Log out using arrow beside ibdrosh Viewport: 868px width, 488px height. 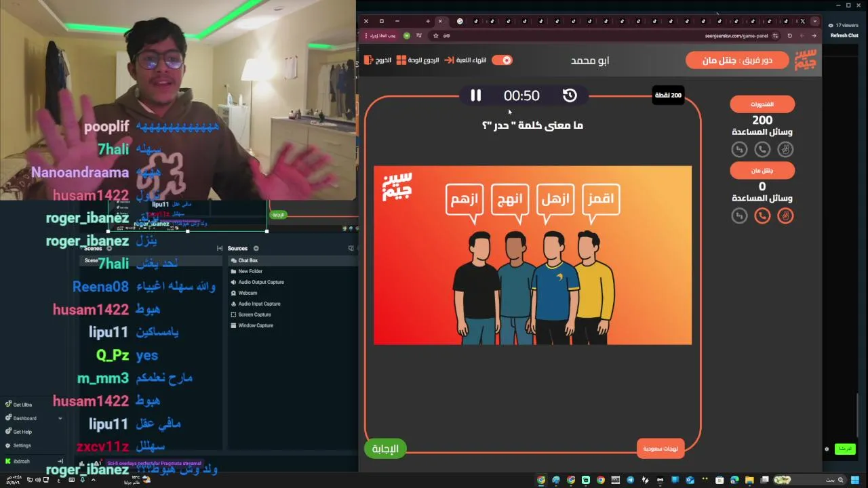[x=60, y=461]
